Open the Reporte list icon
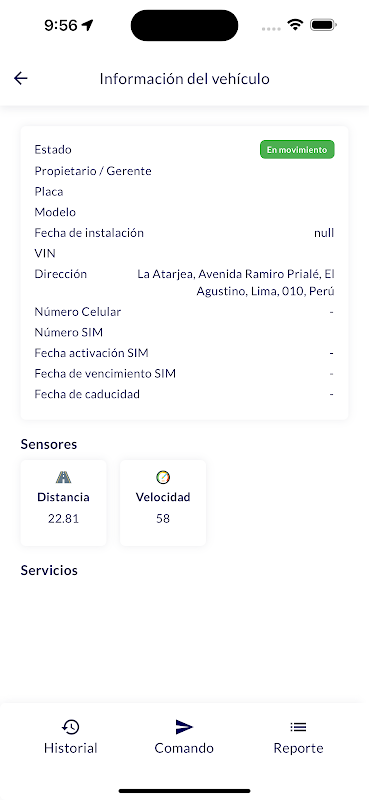The height and width of the screenshot is (800, 369). 298,727
